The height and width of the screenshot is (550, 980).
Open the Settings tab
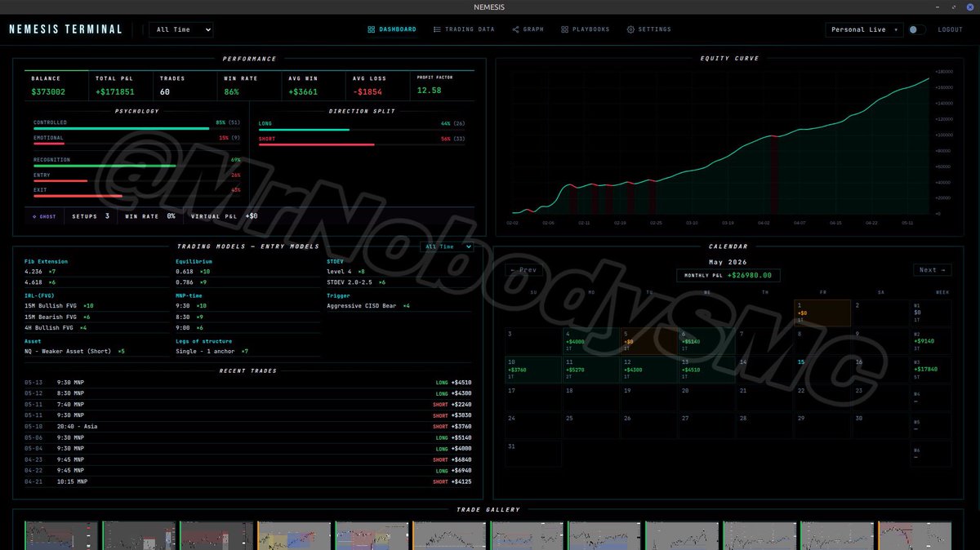pyautogui.click(x=648, y=29)
